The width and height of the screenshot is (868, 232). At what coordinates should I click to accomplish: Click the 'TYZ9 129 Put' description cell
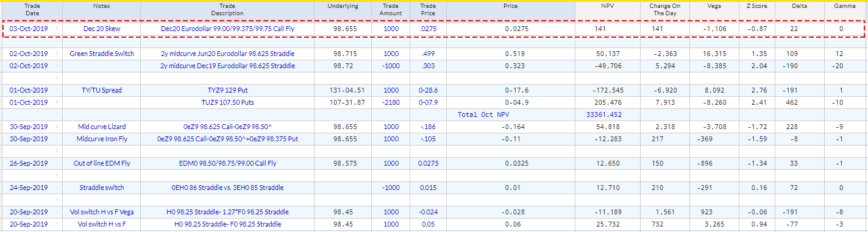point(227,90)
